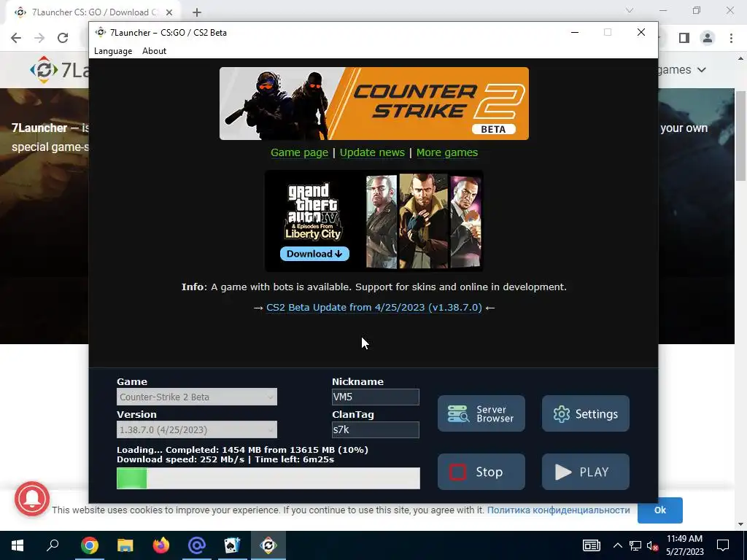
Task: Click the 7Launcher website logo
Action: (60, 70)
